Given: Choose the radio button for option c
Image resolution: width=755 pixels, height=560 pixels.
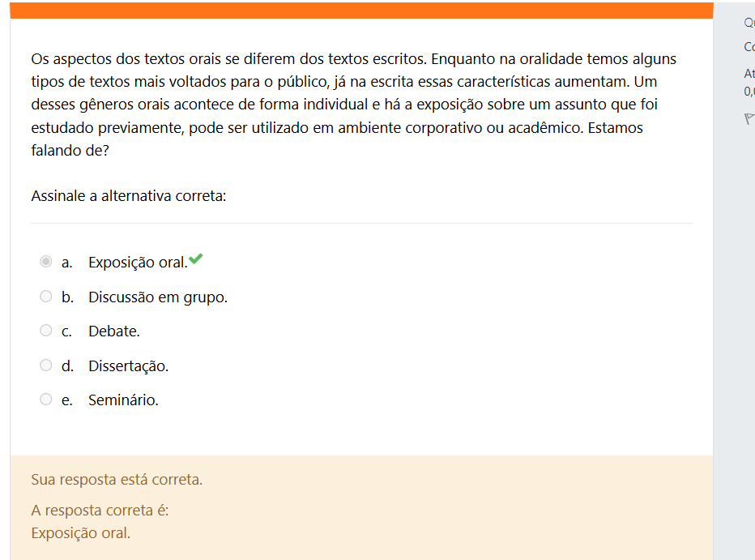Looking at the screenshot, I should [x=46, y=331].
